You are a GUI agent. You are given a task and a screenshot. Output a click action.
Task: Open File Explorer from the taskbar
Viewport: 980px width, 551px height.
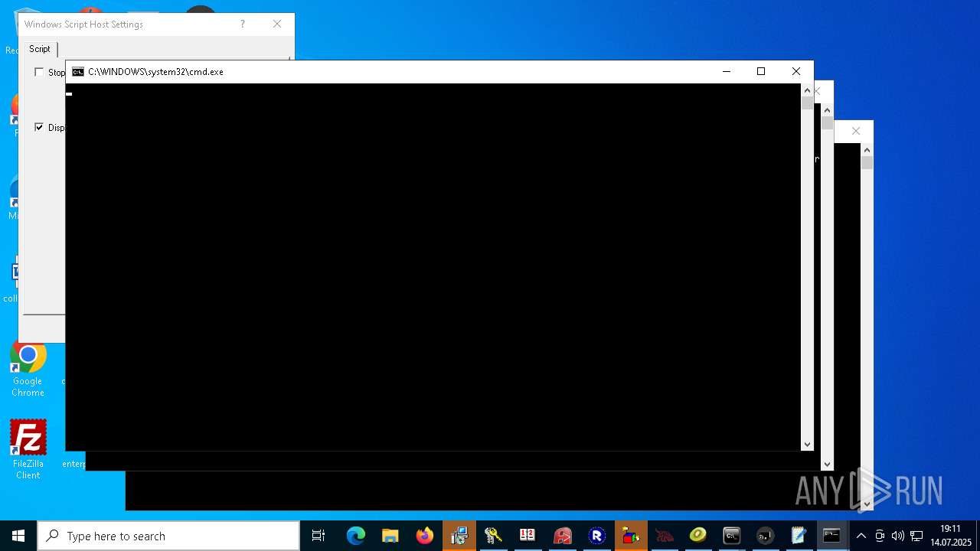[390, 536]
